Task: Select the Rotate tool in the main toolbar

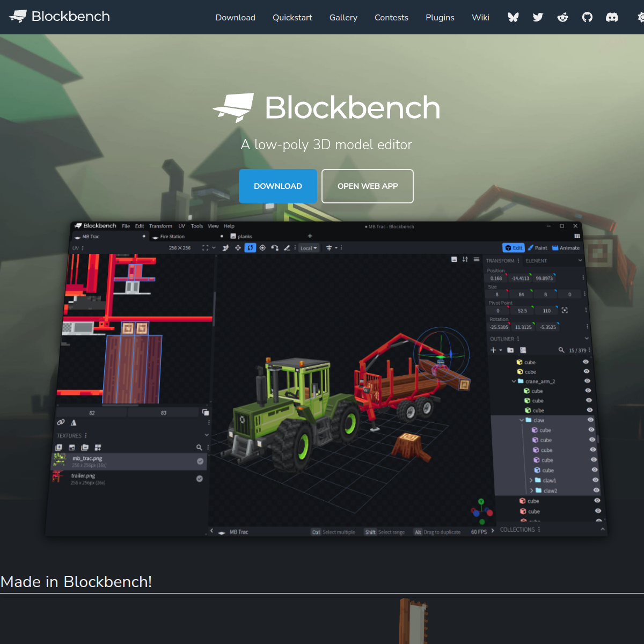Action: tap(250, 247)
